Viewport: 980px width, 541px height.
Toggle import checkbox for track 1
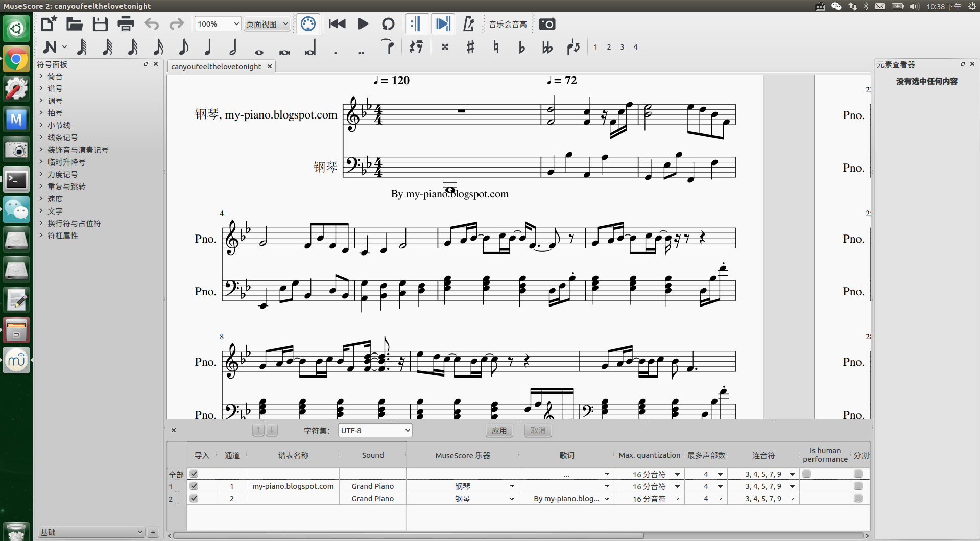pyautogui.click(x=194, y=486)
